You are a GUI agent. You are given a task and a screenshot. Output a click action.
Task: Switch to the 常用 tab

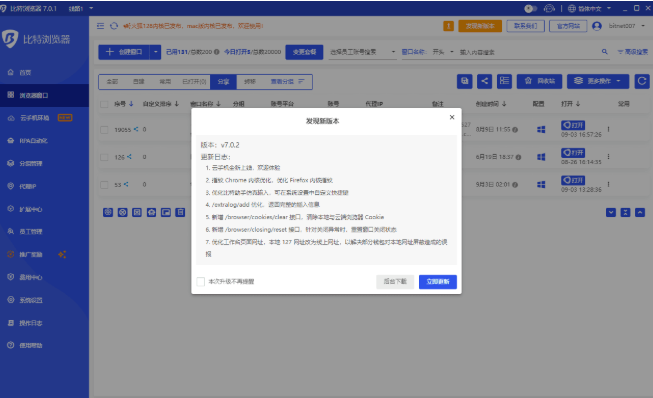165,82
